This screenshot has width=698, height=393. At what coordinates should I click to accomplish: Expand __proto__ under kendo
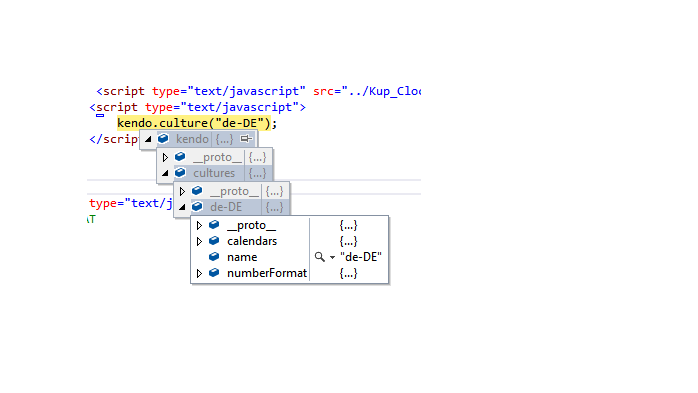coord(165,158)
